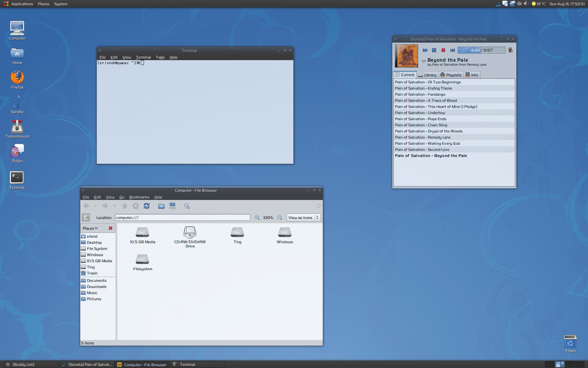
Task: Skip to next track in Sonata
Action: [x=452, y=50]
